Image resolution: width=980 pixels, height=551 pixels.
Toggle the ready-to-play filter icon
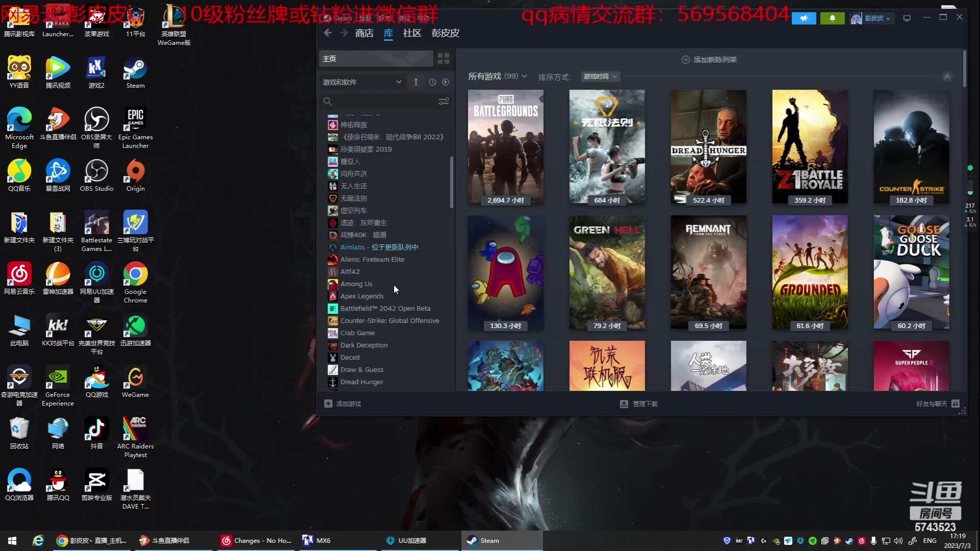446,82
